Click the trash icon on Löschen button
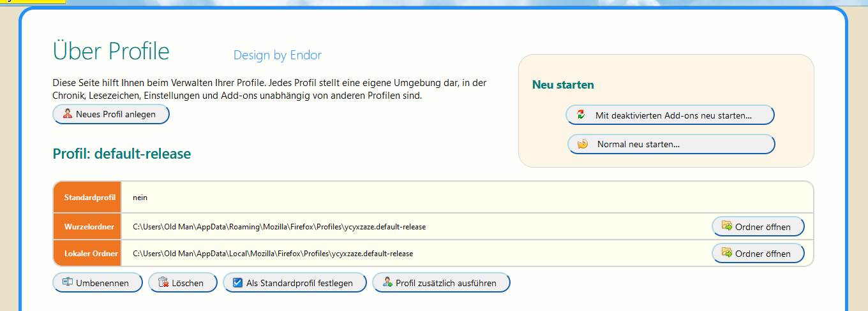868x311 pixels. [x=163, y=282]
